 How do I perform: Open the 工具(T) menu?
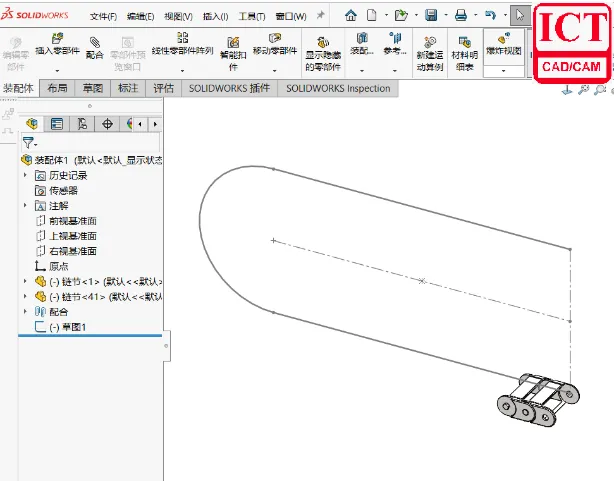pos(252,16)
